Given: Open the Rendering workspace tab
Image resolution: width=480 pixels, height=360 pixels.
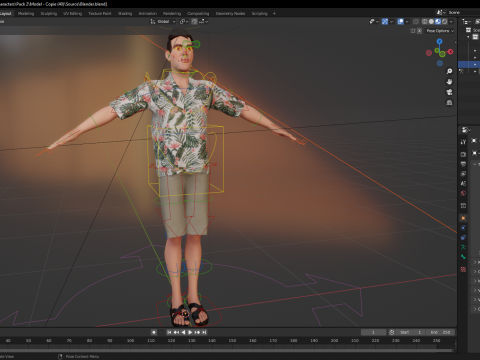Looking at the screenshot, I should coord(172,13).
